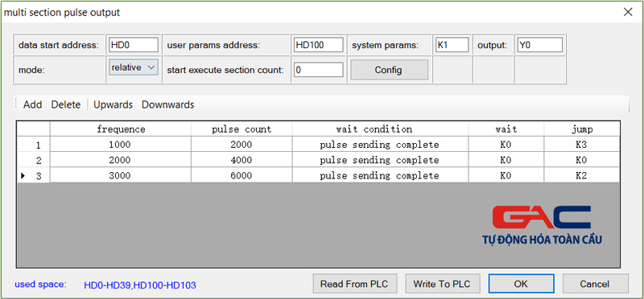Viewport: 644px width, 299px height.
Task: Click the used space value HD0-HD39,HD100-HD103
Action: coord(140,285)
